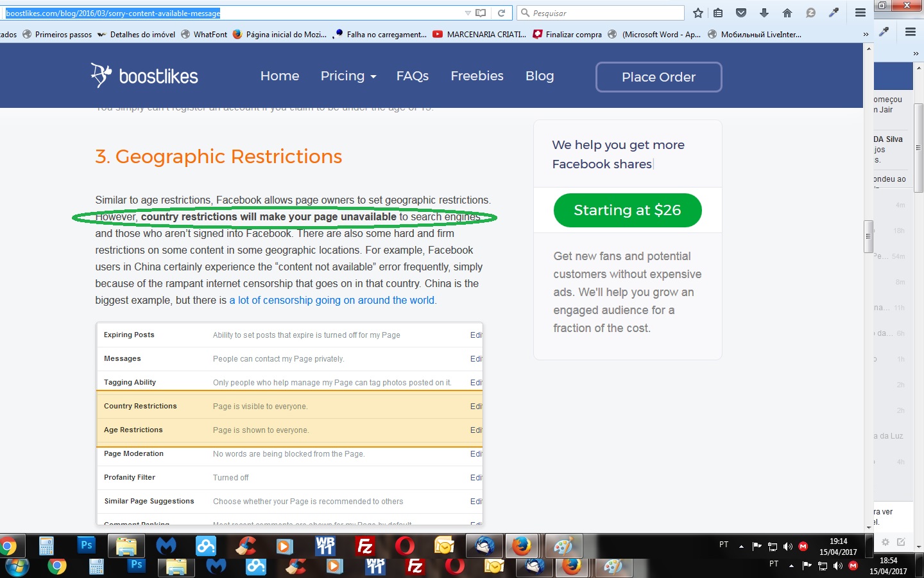The width and height of the screenshot is (924, 578).
Task: Open the Firefox downloads arrow
Action: (764, 13)
